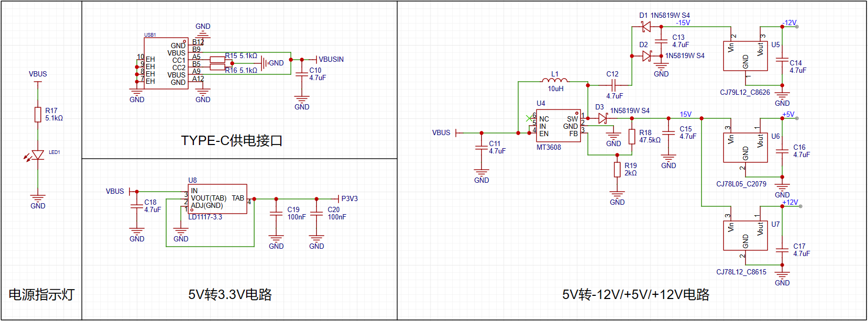Select the LED1 diode symbol
This screenshot has width=868, height=321.
click(37, 155)
